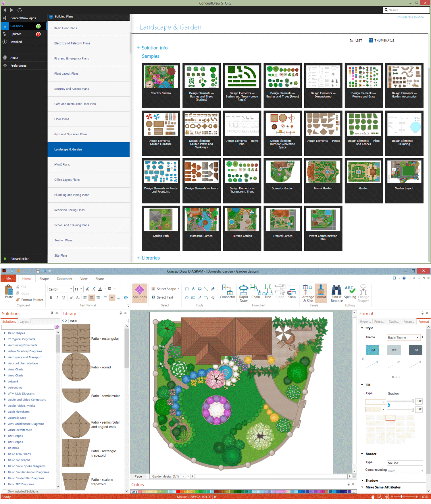Click the refresh icon in ConceptDraw STORE

(20, 10)
